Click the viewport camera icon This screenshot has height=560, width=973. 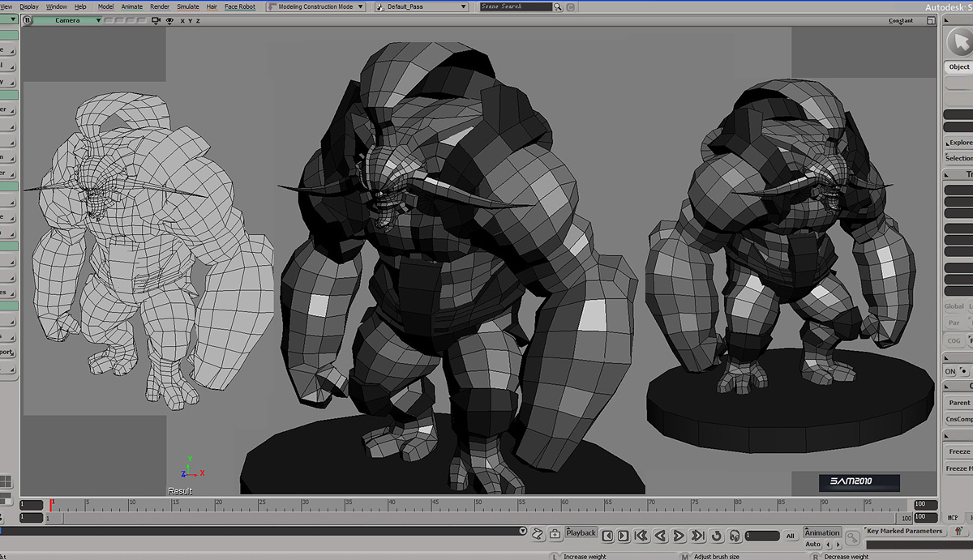[157, 21]
